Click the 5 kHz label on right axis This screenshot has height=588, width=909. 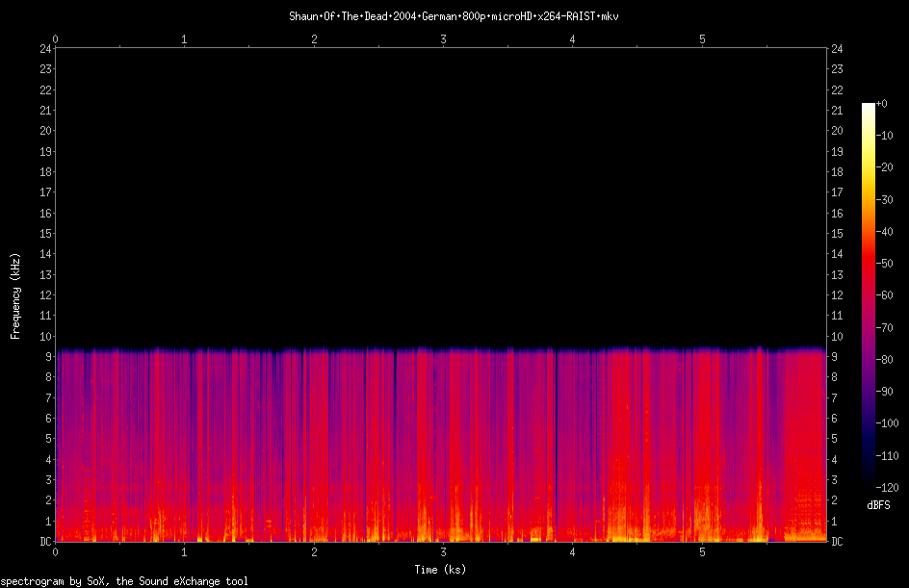click(834, 439)
